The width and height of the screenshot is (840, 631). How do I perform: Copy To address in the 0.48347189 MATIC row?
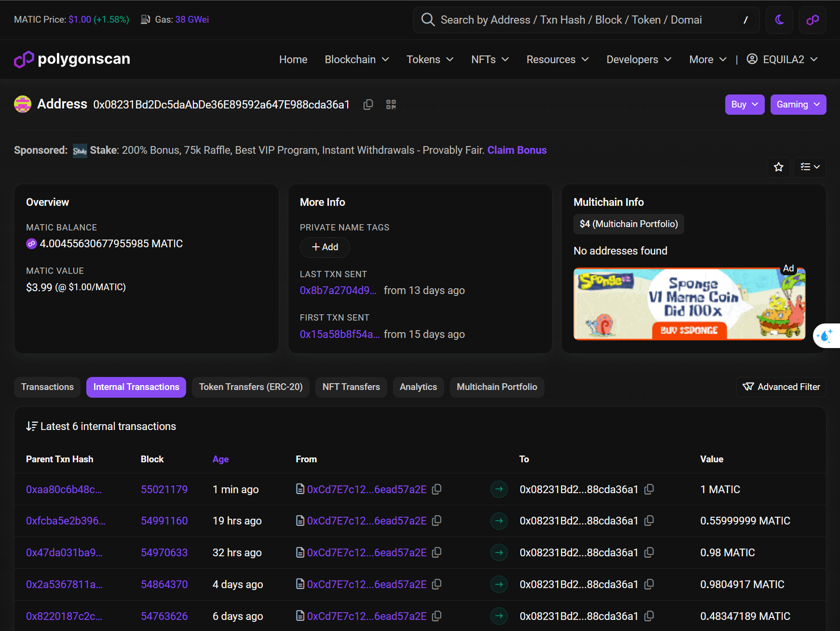click(649, 616)
